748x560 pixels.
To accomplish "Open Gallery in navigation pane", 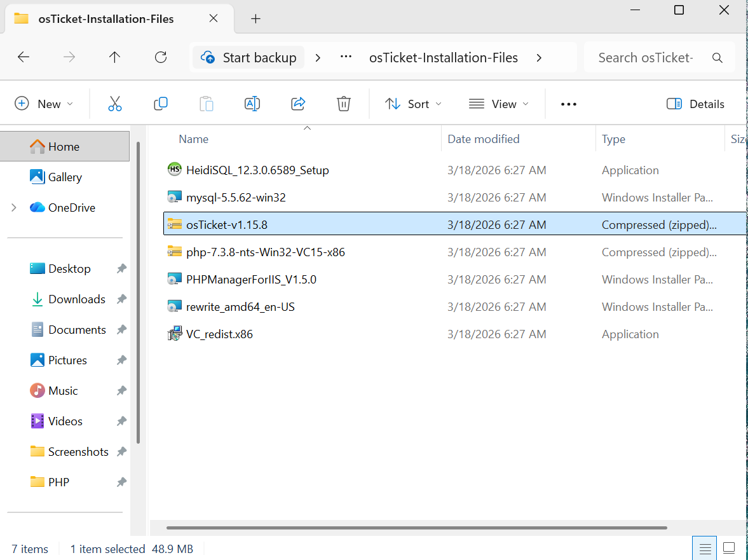I will (x=65, y=177).
